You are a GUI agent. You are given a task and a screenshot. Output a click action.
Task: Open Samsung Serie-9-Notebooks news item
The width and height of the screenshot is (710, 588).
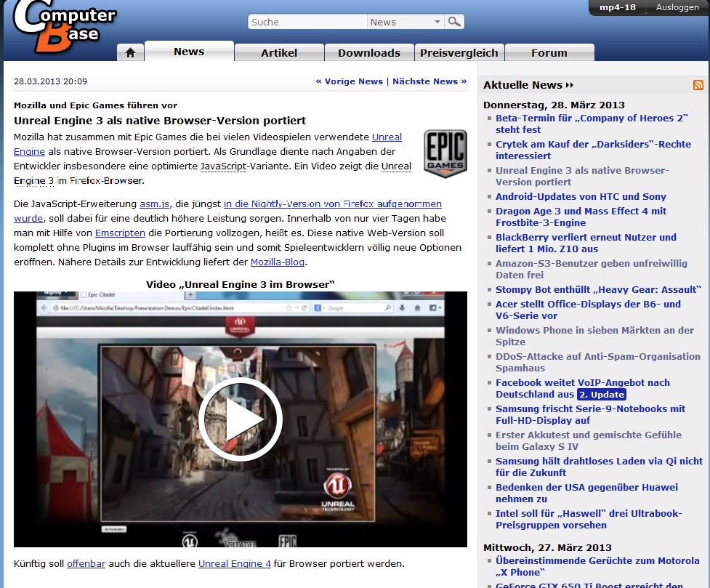coord(591,414)
